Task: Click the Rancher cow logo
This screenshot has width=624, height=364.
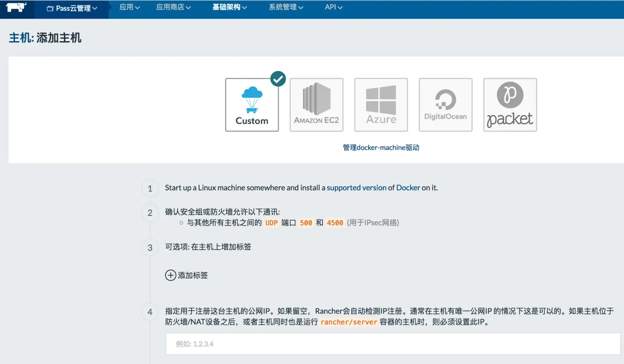Action: (16, 7)
